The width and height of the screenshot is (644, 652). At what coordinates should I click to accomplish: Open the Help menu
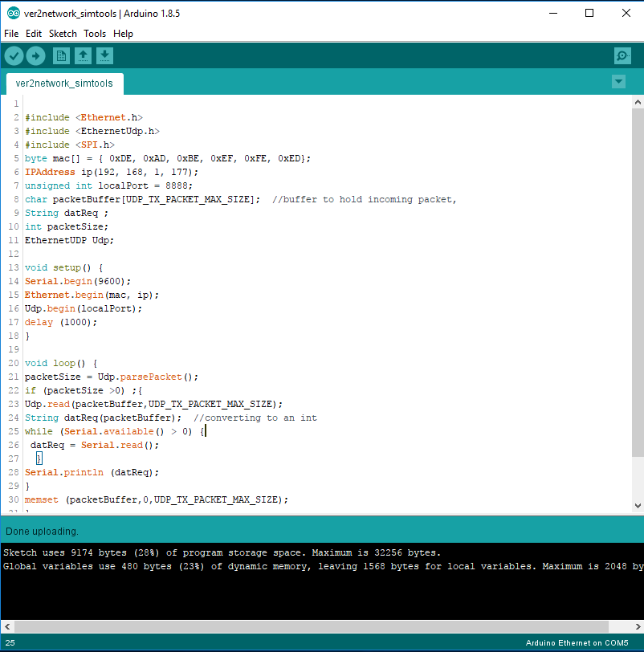pos(123,34)
